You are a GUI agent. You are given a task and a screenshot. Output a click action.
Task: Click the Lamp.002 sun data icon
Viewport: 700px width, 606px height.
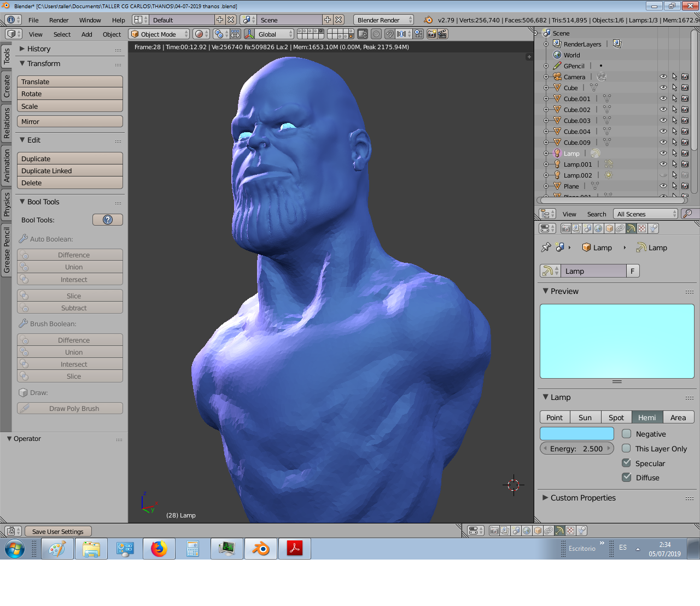point(609,175)
